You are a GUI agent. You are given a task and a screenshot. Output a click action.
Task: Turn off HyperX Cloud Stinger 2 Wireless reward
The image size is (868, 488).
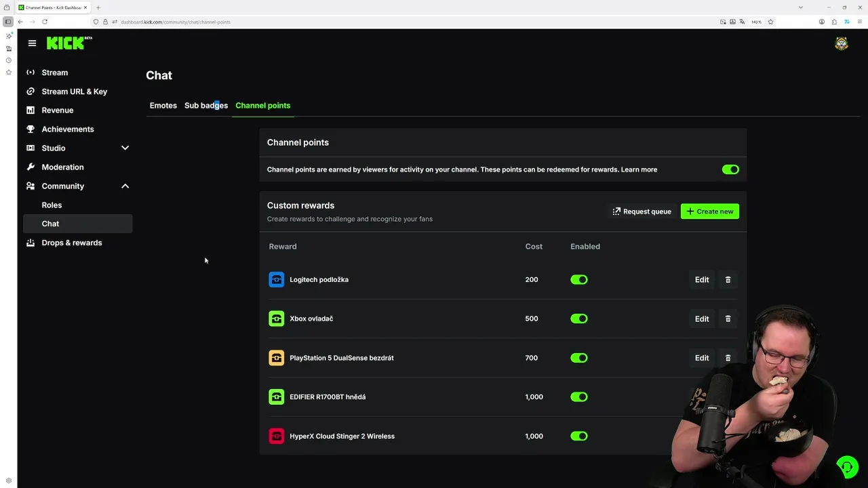[x=579, y=436]
